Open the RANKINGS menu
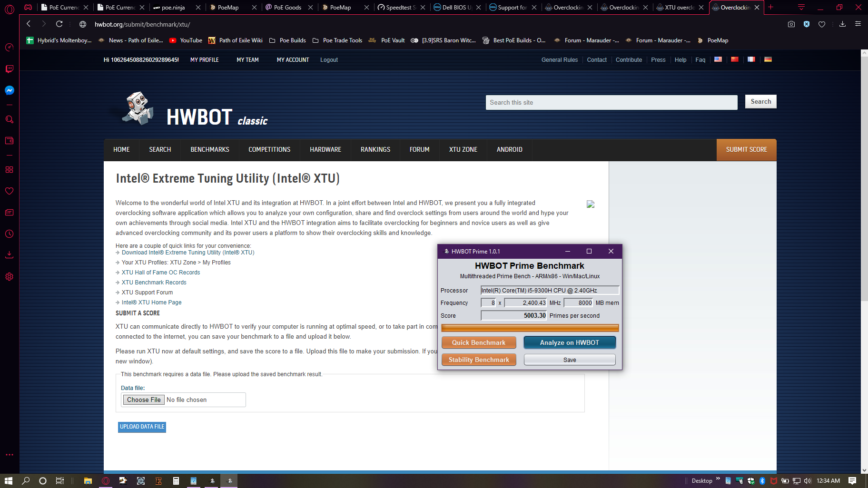The width and height of the screenshot is (868, 488). pyautogui.click(x=375, y=149)
